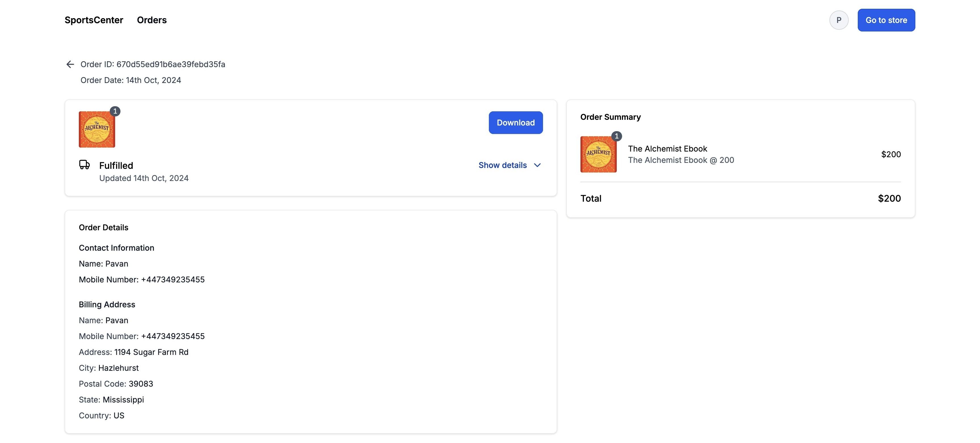Click the Postal Code 39083 line
980x443 pixels.
tap(116, 384)
